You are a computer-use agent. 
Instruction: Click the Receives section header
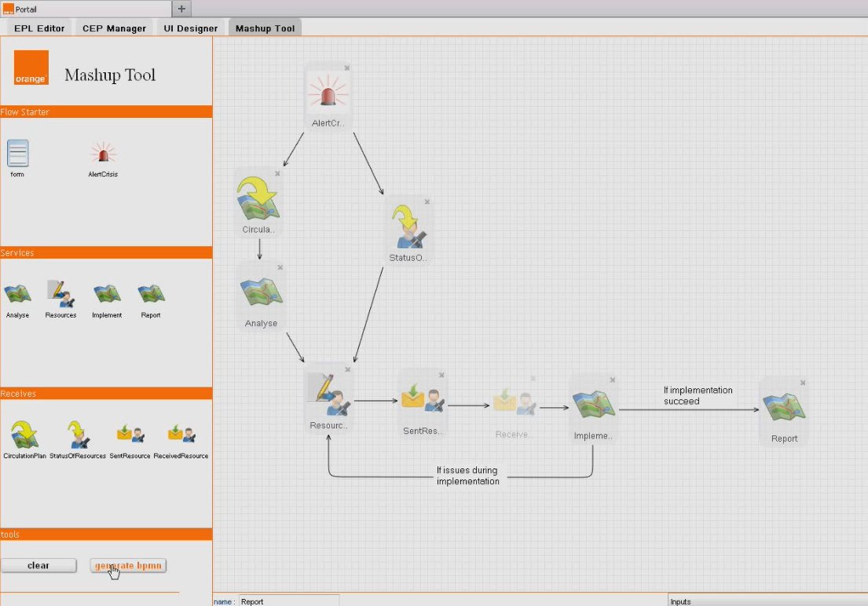point(106,393)
